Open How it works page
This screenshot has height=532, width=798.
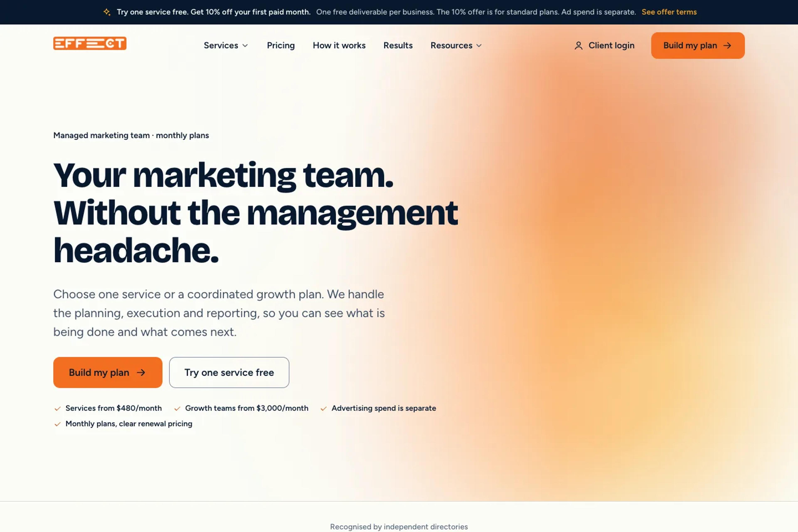coord(339,46)
